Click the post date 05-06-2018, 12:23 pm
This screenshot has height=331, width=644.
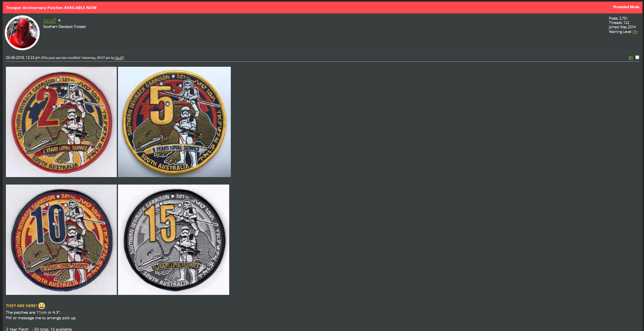[23, 58]
